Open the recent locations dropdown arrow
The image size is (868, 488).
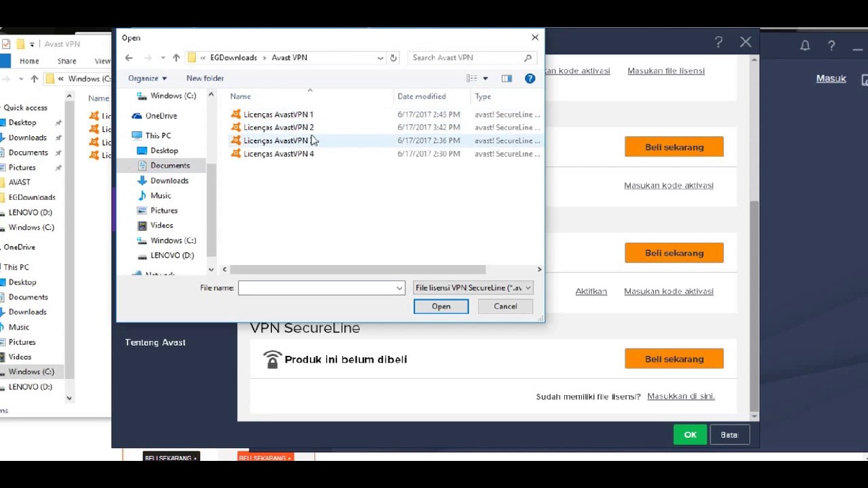pos(163,58)
